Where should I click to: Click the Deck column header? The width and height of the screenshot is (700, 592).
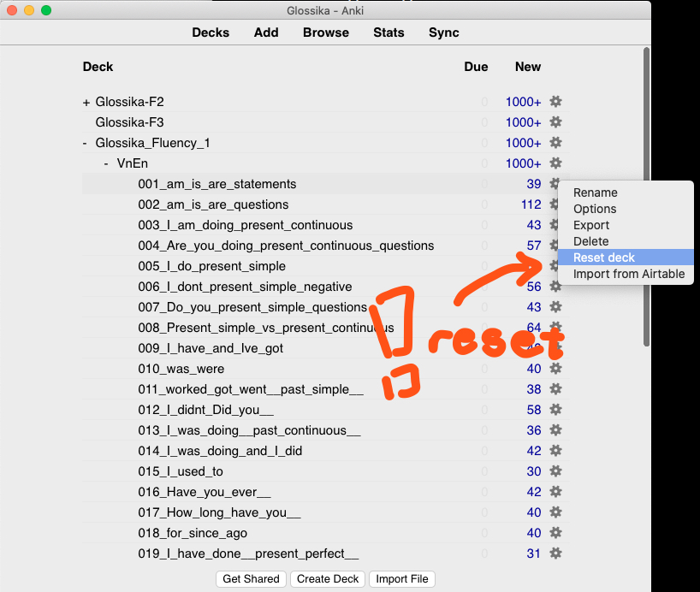98,67
